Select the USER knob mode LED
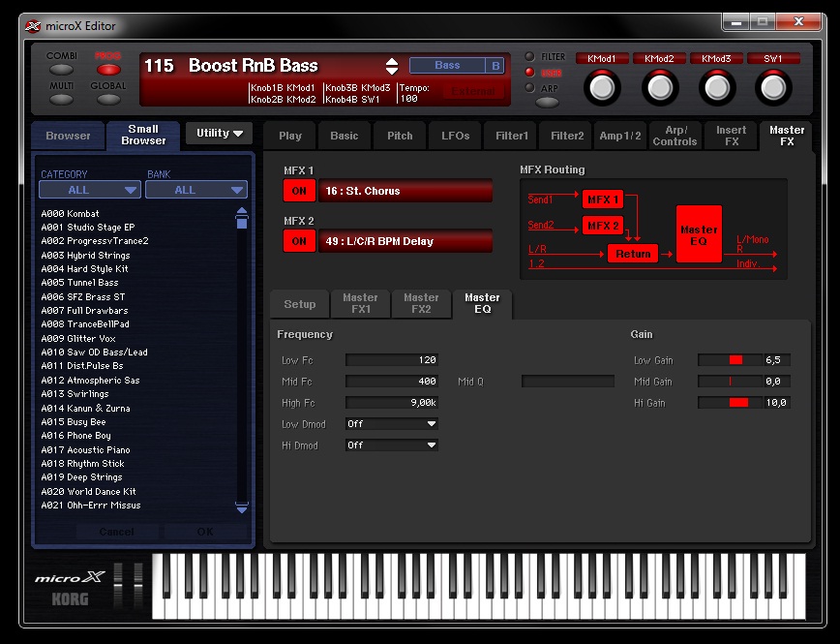This screenshot has height=644, width=840. [529, 72]
